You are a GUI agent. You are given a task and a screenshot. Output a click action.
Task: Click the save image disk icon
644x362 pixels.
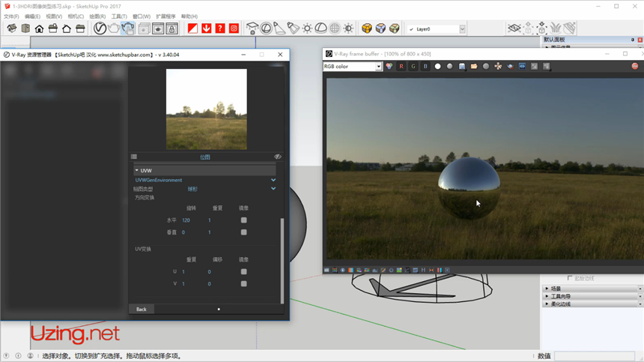462,67
